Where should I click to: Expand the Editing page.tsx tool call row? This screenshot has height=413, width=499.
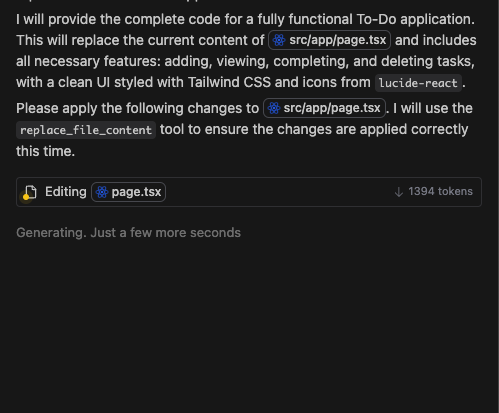(x=249, y=192)
